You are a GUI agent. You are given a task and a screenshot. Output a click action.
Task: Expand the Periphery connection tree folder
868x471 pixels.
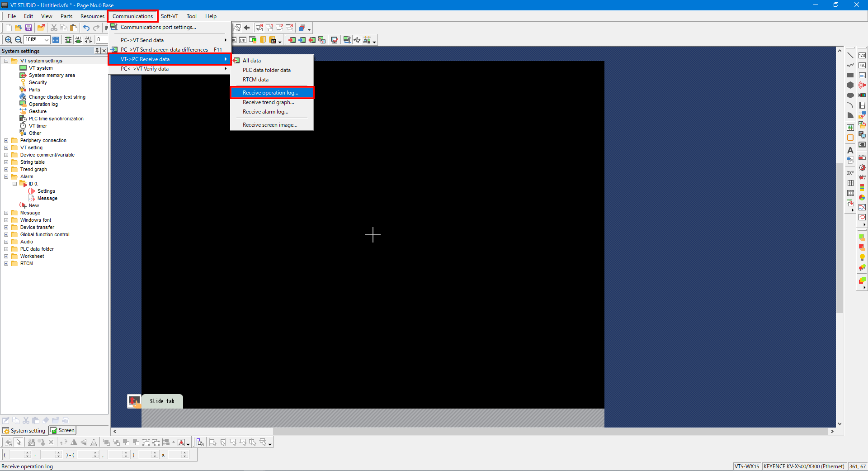(6, 140)
